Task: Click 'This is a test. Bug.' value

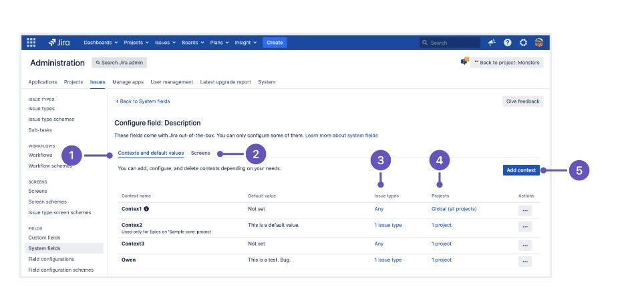Action: 269,260
